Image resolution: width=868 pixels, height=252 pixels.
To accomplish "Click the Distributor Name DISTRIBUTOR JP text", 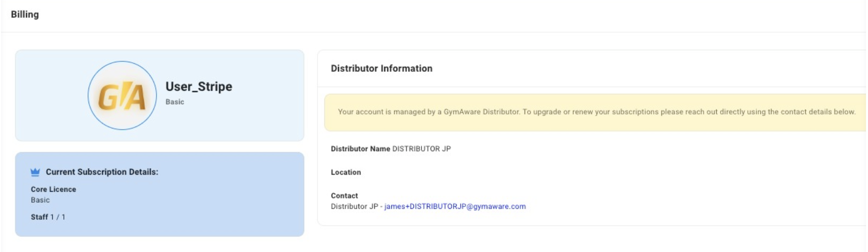I will click(391, 149).
